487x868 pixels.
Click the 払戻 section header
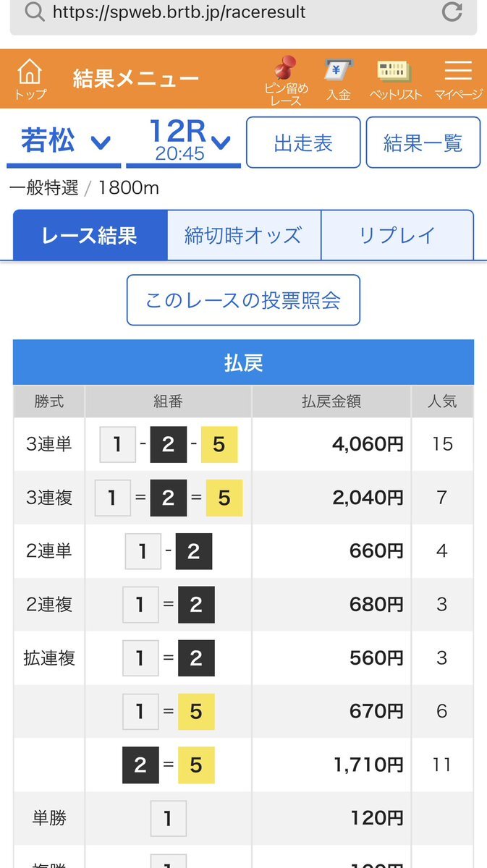pyautogui.click(x=243, y=362)
